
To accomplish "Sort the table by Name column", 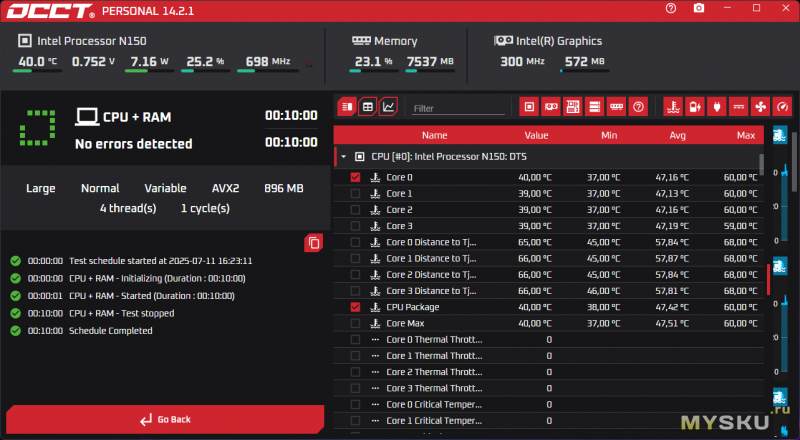I will click(434, 135).
